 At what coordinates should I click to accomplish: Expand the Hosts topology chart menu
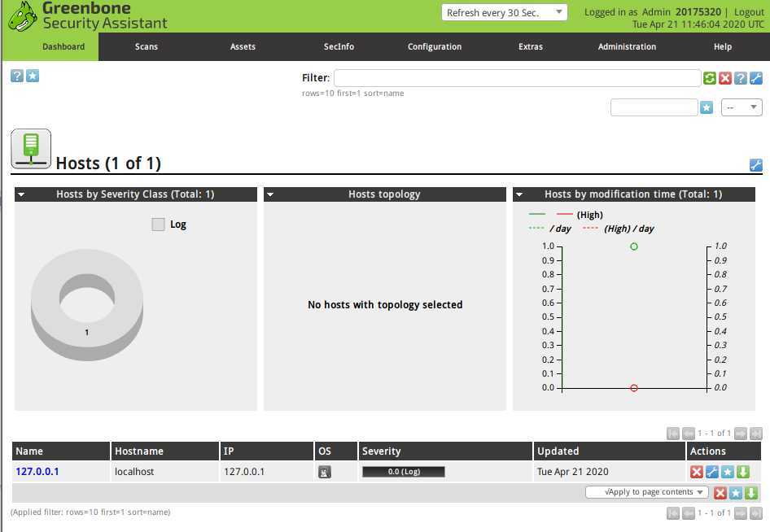270,194
